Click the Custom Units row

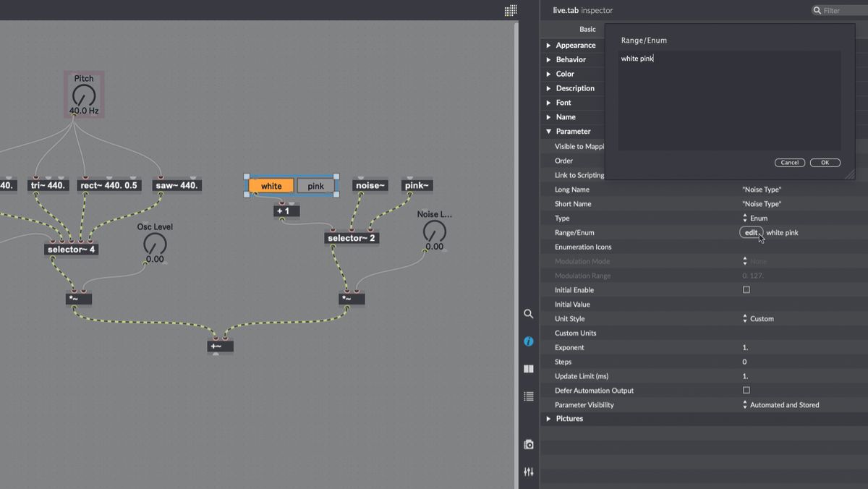(x=704, y=333)
